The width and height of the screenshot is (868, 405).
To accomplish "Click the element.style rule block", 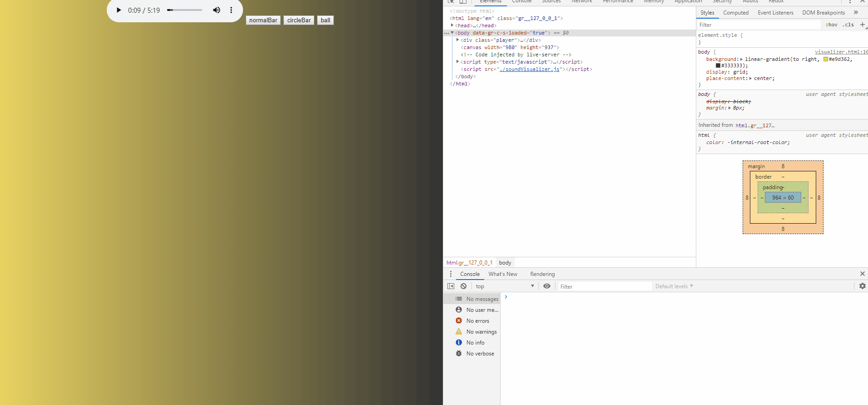I will coord(782,39).
